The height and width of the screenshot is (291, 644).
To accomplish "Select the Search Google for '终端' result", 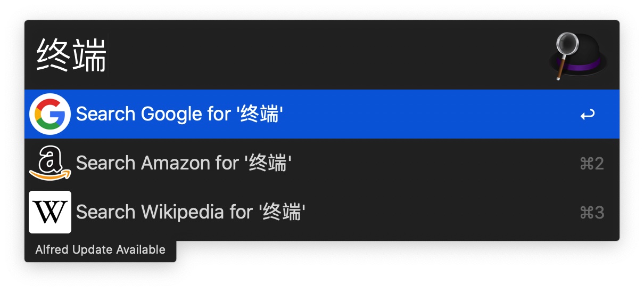I will point(322,114).
